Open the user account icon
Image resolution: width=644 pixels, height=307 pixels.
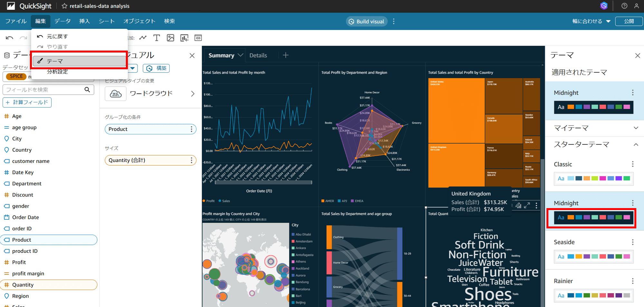[x=637, y=6]
